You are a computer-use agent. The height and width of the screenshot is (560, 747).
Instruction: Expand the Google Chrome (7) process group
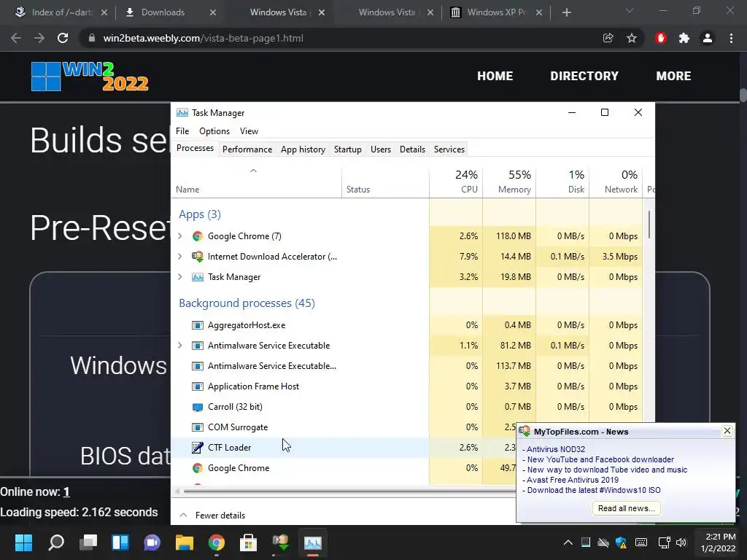(180, 236)
